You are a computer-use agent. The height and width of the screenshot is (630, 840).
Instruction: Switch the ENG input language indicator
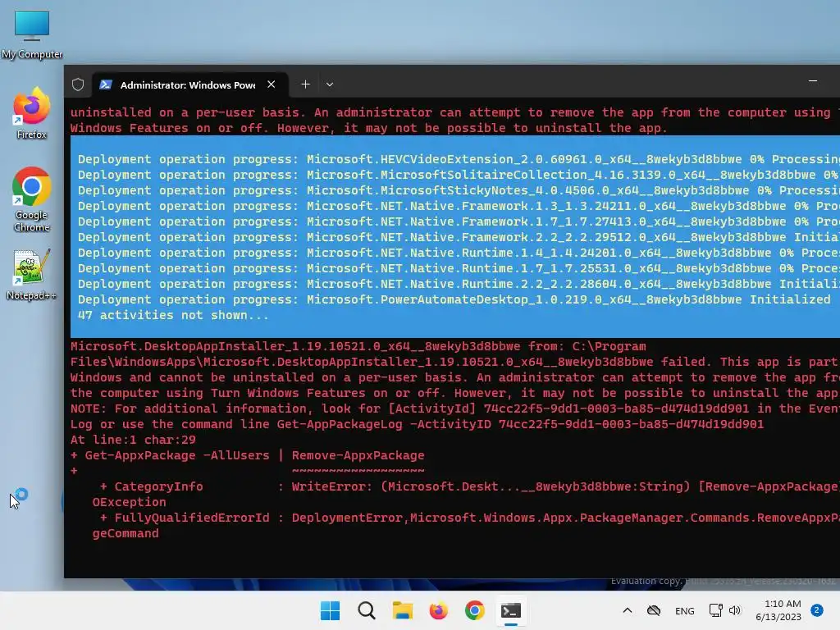click(x=685, y=611)
